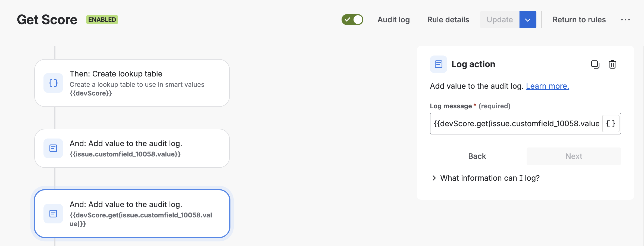The height and width of the screenshot is (246, 644).
Task: Open the three-dot more options menu
Action: 626,20
